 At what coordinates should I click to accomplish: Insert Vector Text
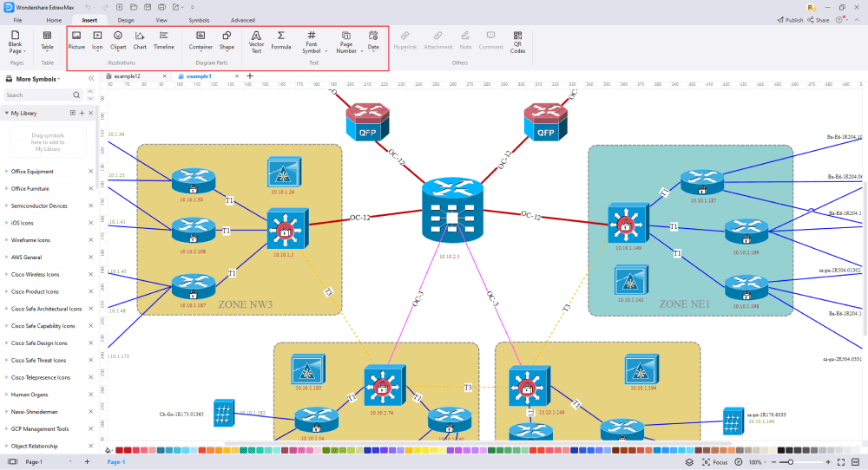256,42
